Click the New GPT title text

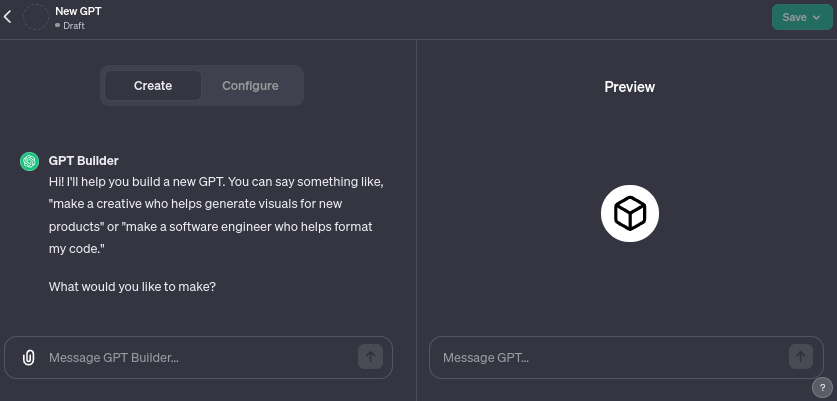(78, 11)
